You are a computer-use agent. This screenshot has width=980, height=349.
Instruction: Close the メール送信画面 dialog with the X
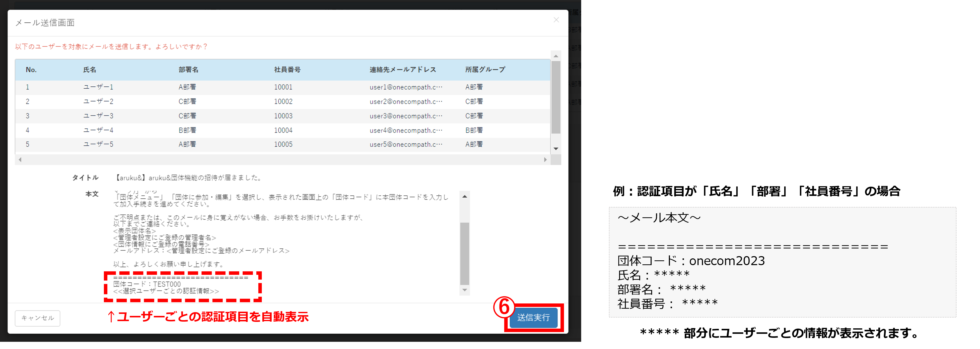[x=556, y=20]
